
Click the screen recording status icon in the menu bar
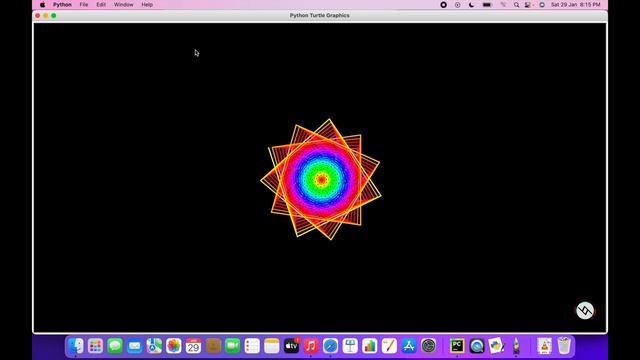pyautogui.click(x=443, y=5)
